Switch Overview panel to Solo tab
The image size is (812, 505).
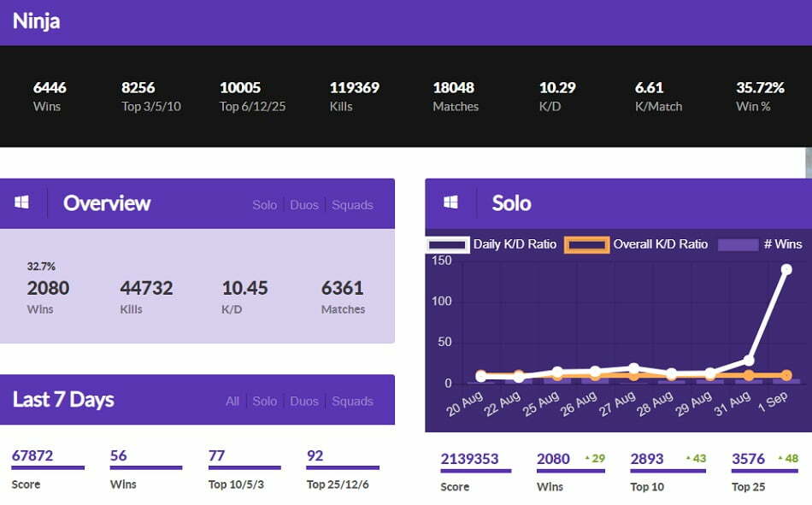(265, 205)
